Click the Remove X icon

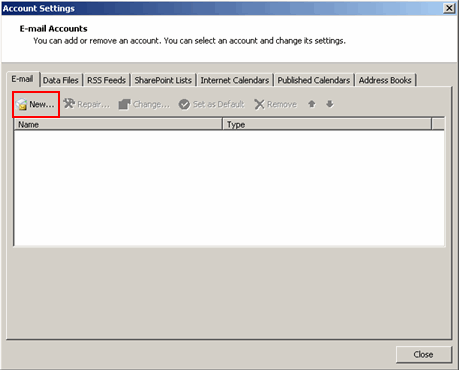pos(259,104)
